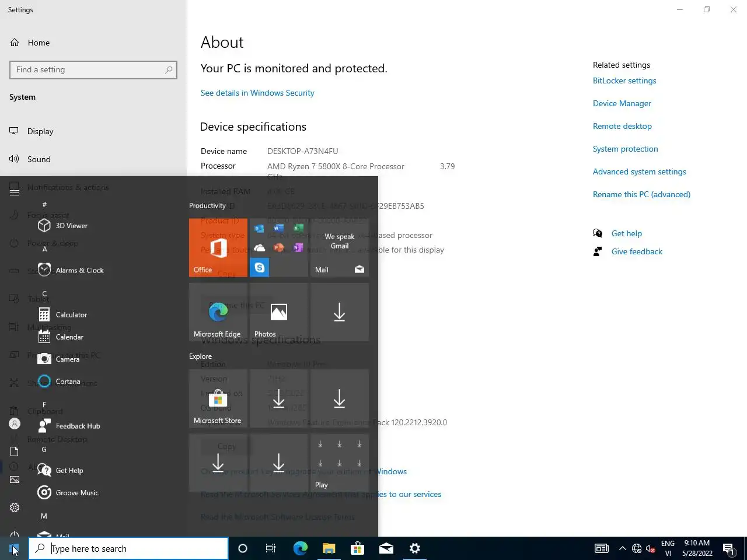
Task: Open Remote desktop related setting
Action: point(622,126)
